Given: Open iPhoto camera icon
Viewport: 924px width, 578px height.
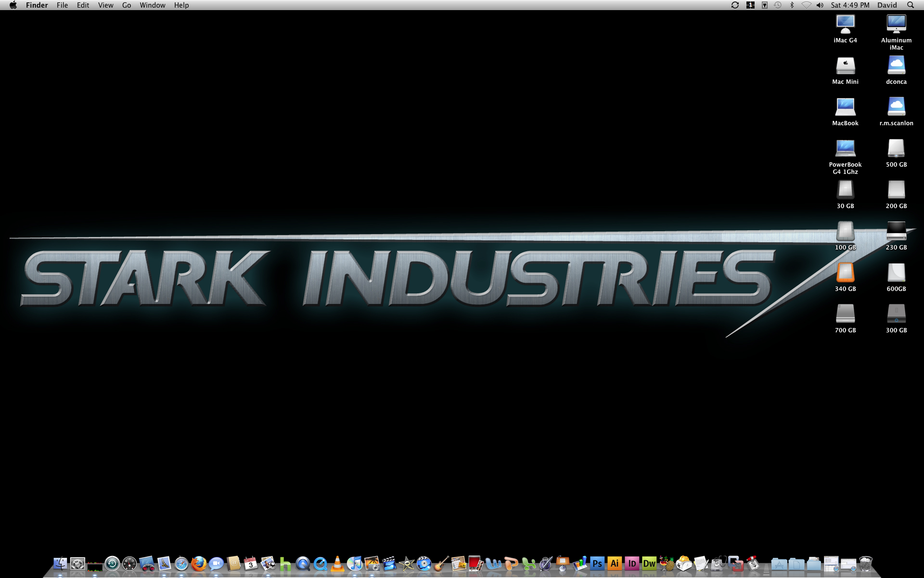Looking at the screenshot, I should (372, 563).
